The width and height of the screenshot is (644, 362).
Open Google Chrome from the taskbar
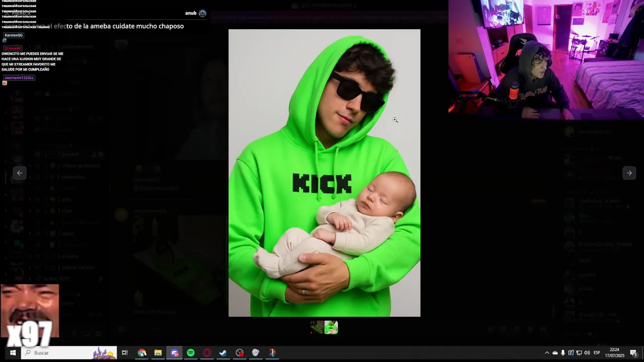142,352
